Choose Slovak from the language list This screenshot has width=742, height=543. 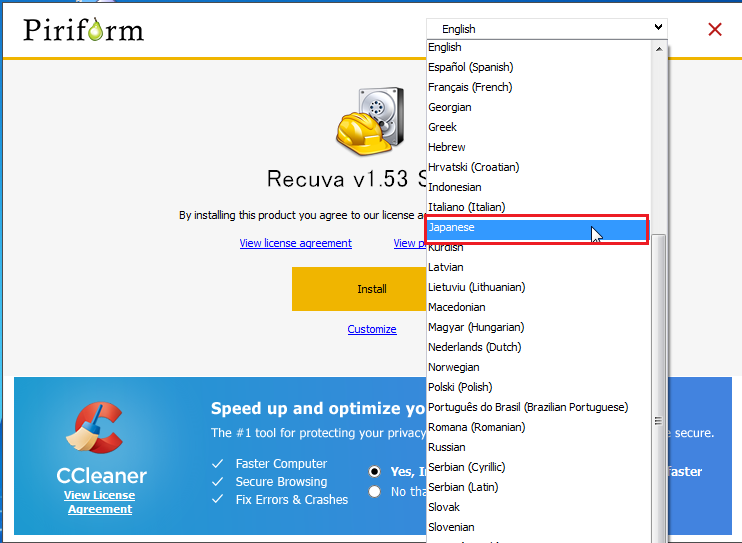(x=539, y=507)
